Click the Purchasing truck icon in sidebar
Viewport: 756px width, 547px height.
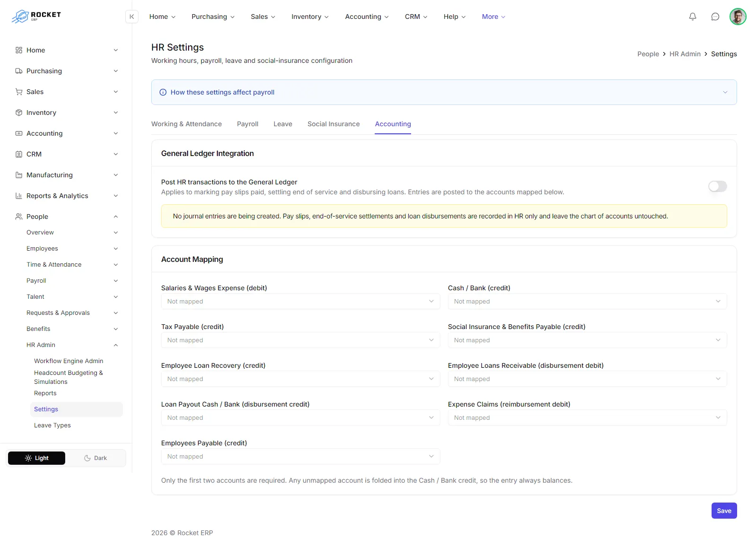pos(19,71)
